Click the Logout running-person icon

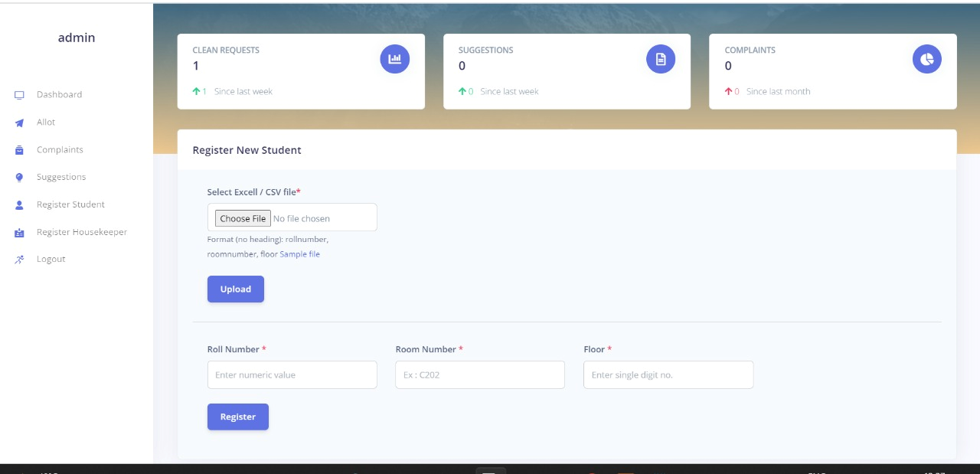pos(19,260)
